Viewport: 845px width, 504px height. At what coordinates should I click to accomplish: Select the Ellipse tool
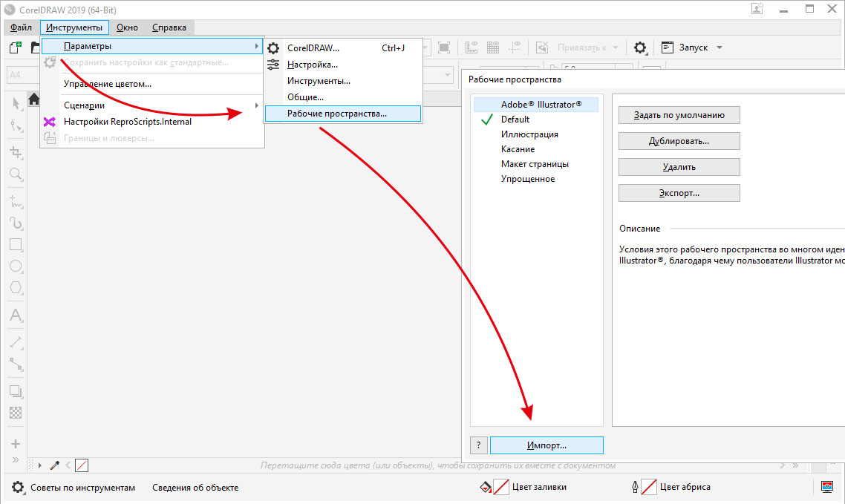pos(16,266)
